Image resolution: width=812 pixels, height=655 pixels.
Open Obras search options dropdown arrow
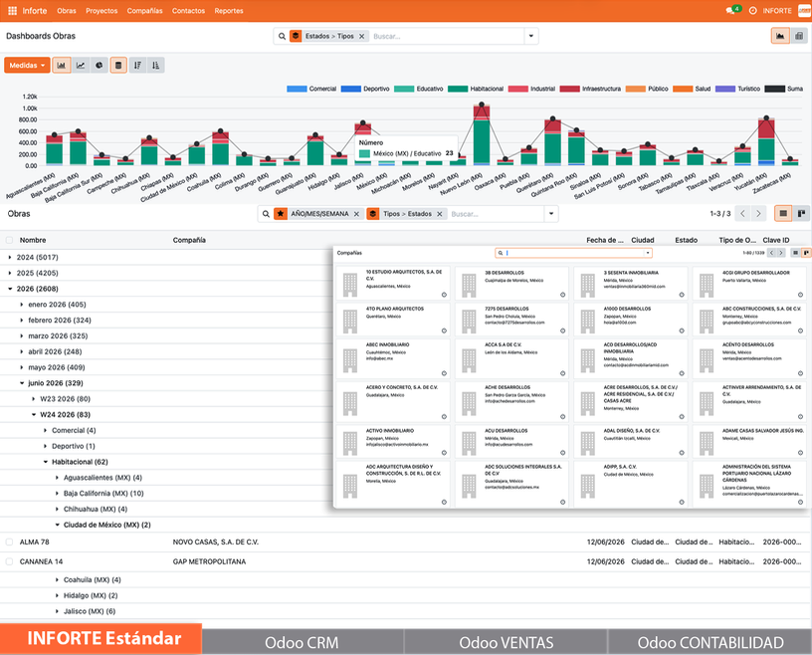click(551, 214)
